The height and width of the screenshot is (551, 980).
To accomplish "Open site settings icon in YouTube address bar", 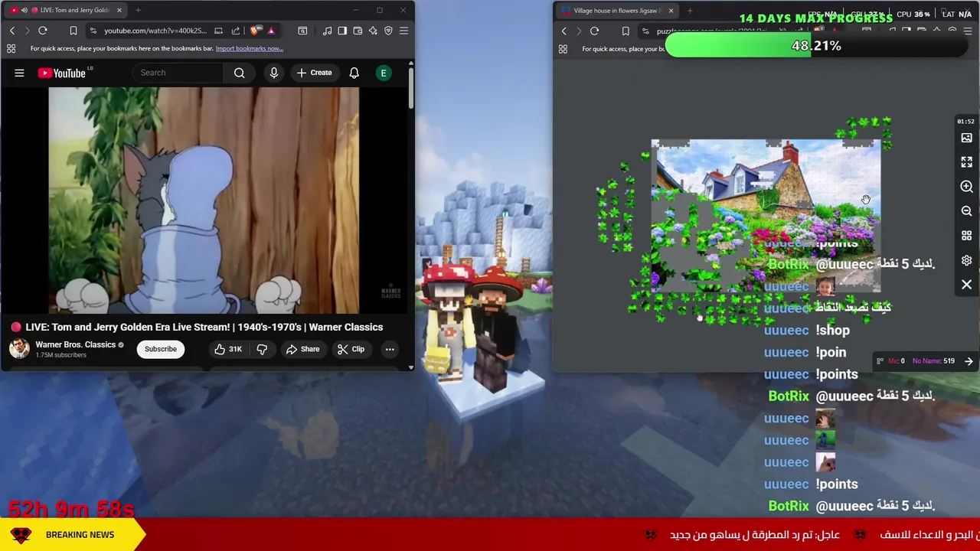I will point(93,31).
